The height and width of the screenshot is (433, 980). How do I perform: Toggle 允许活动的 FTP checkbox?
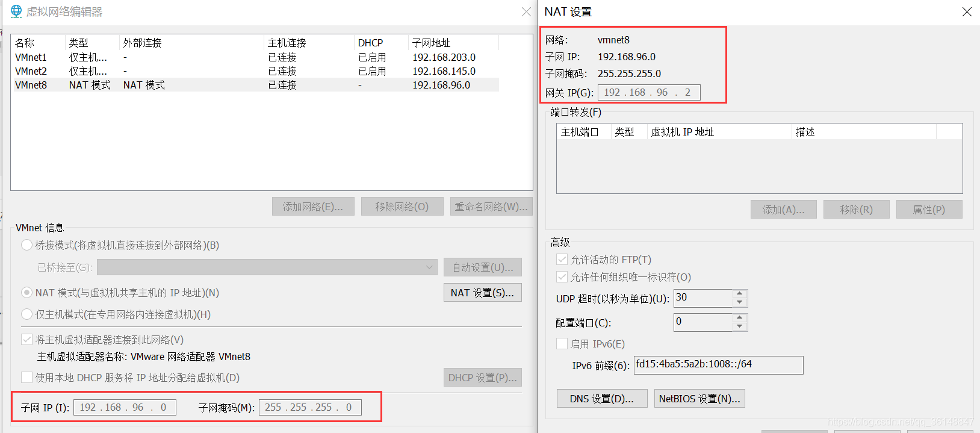point(562,260)
